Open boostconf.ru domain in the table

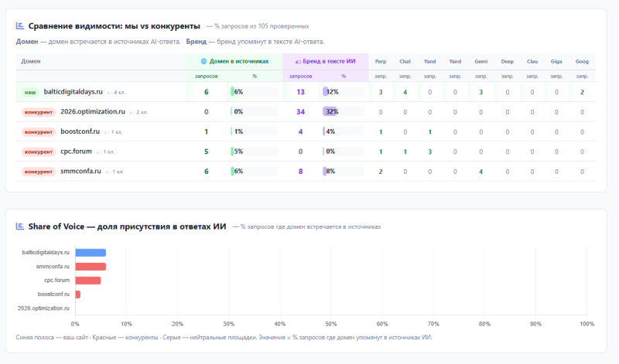coord(80,131)
